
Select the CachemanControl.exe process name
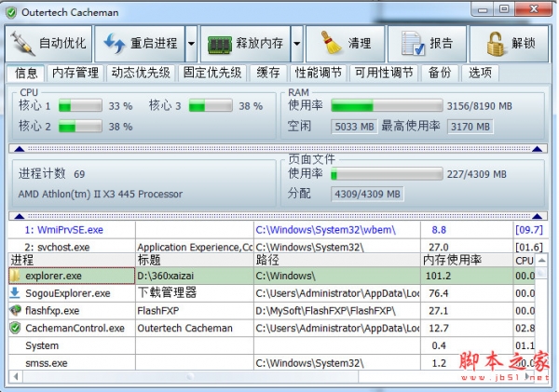click(x=75, y=328)
